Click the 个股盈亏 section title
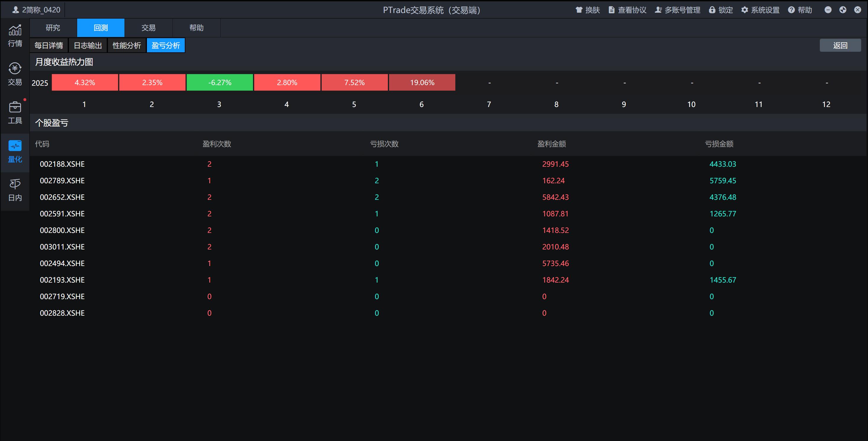 point(51,123)
